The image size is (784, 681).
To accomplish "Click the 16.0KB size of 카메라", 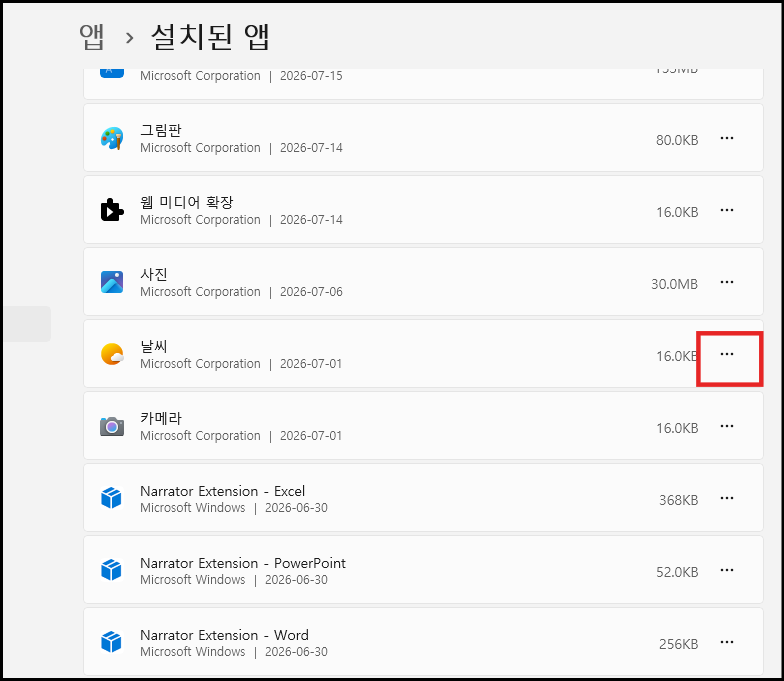I will (677, 428).
